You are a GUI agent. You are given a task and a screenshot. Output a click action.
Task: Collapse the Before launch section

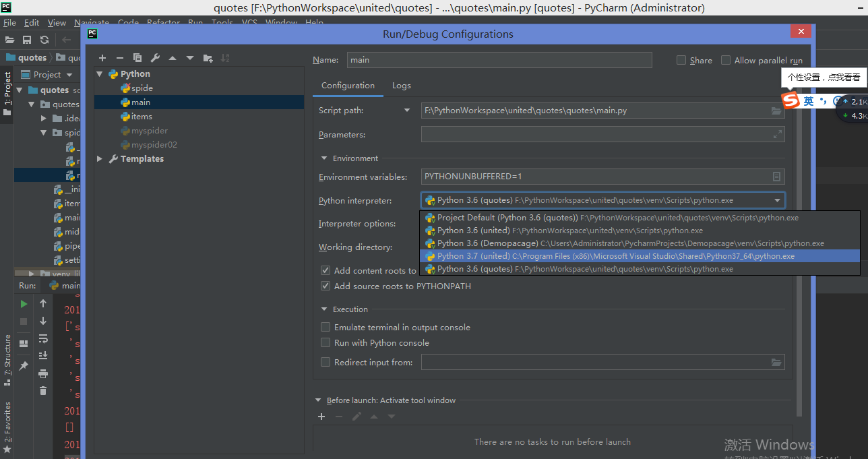coord(318,400)
